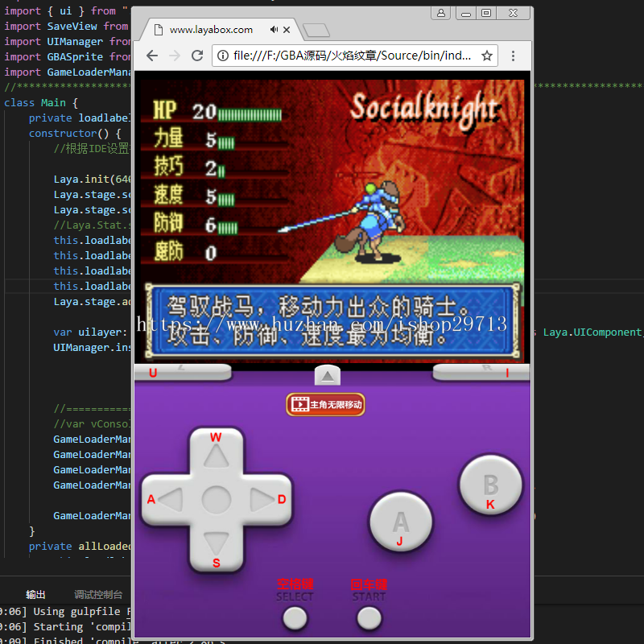Click the browser back arrow
The height and width of the screenshot is (644, 644).
click(x=152, y=56)
